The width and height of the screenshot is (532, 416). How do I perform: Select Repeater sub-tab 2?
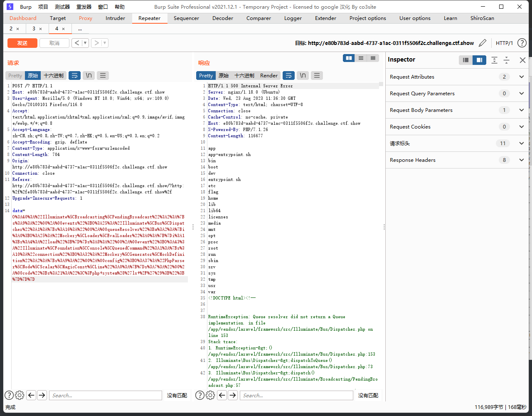click(x=11, y=29)
